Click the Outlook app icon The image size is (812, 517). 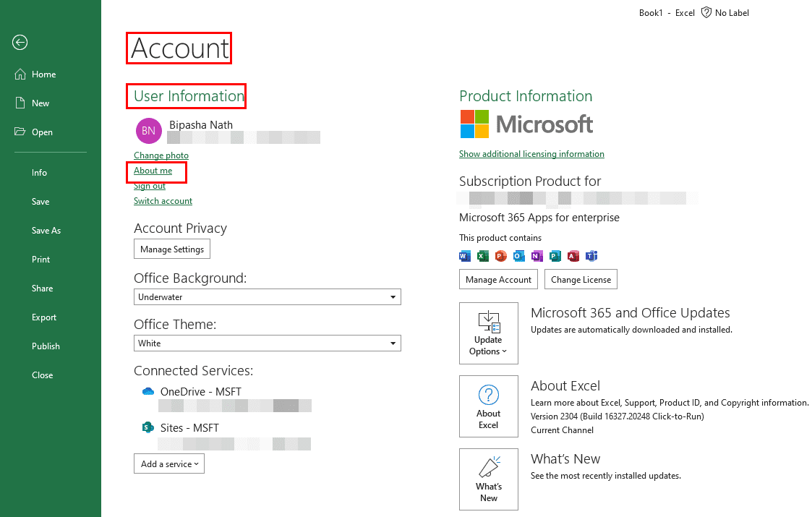[519, 256]
